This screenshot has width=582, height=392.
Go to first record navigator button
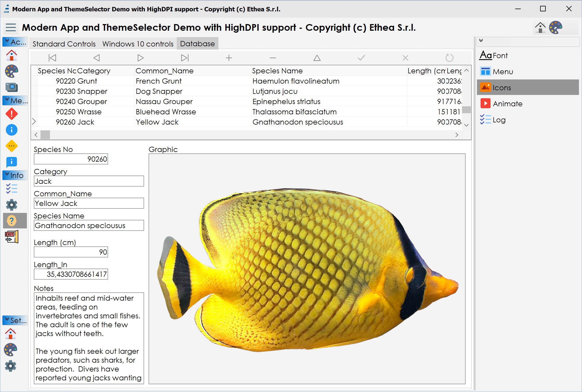(x=52, y=58)
